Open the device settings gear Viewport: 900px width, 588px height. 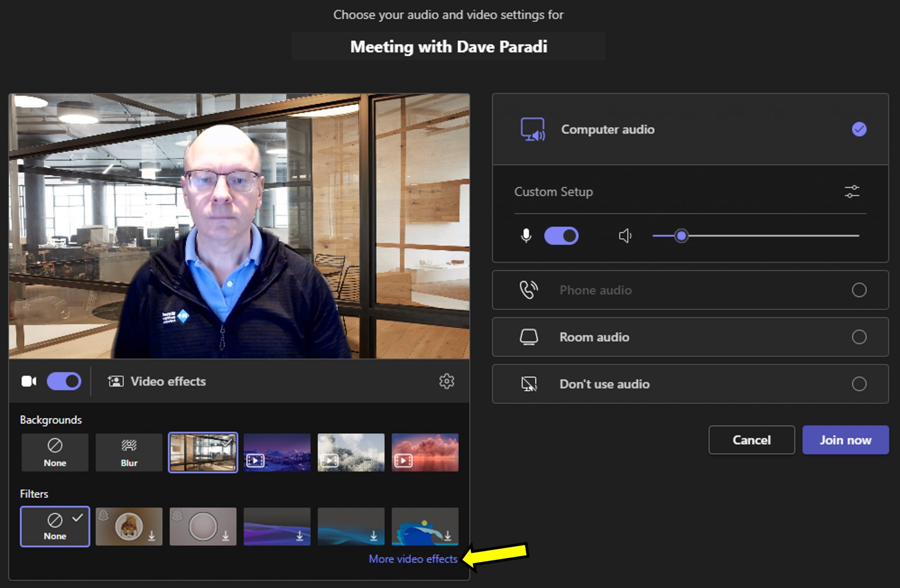(446, 381)
